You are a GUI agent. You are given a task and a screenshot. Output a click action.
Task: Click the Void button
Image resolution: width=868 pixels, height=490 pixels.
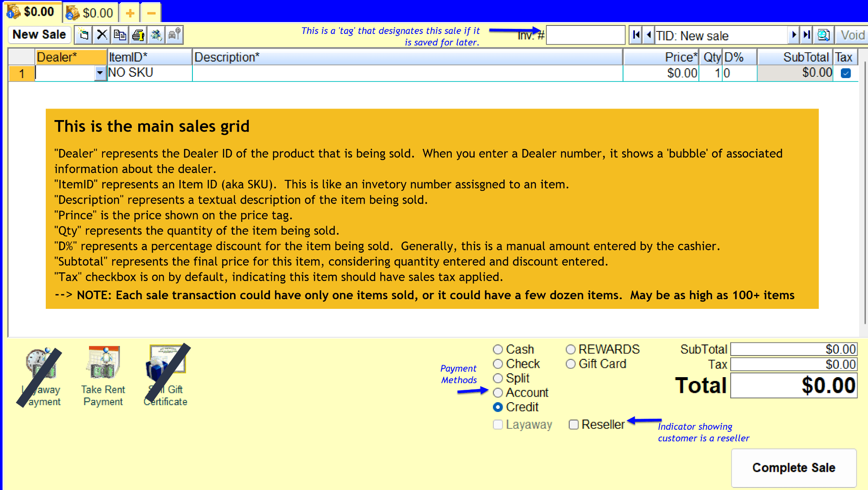click(852, 35)
